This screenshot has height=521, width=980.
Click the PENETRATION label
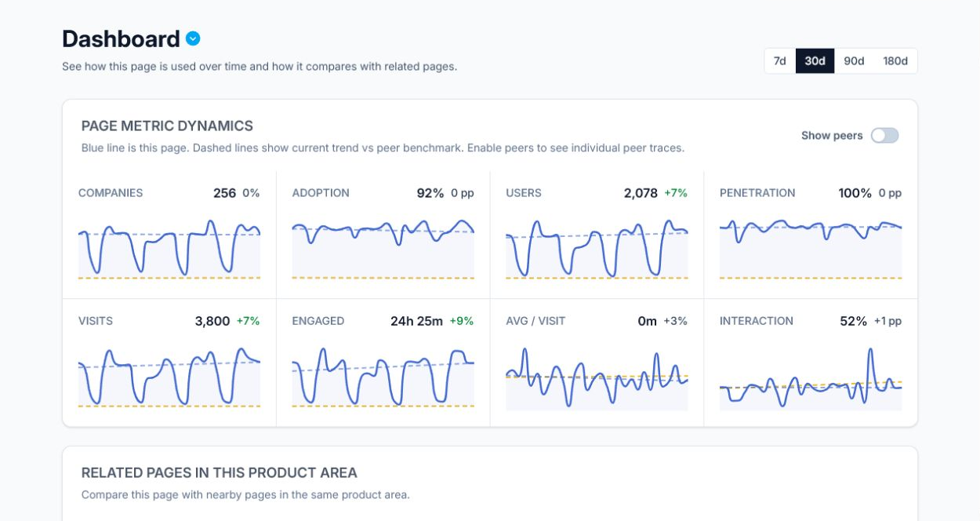(x=757, y=193)
